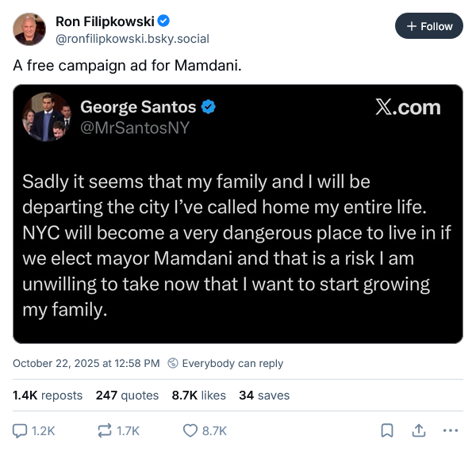This screenshot has width=476, height=451.
Task: Open the @ronfilipkowski.bsky.social handle link
Action: (x=132, y=38)
